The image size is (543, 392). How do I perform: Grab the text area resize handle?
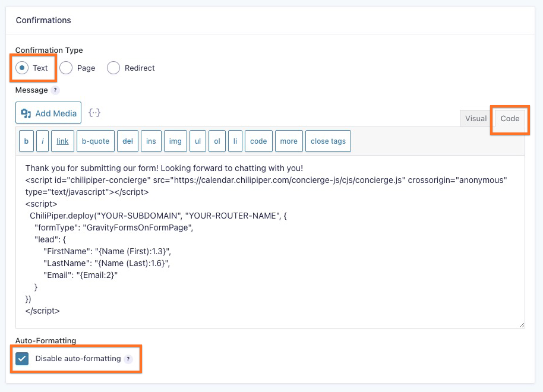pyautogui.click(x=522, y=325)
